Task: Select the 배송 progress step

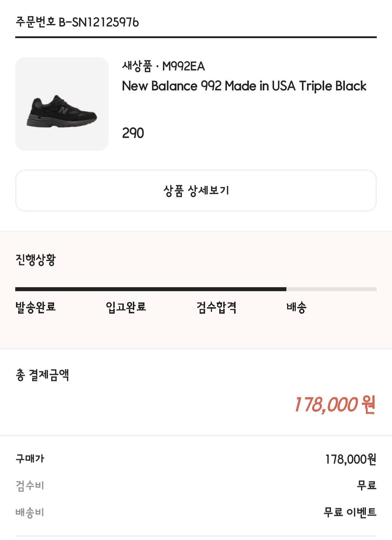Action: pos(297,307)
